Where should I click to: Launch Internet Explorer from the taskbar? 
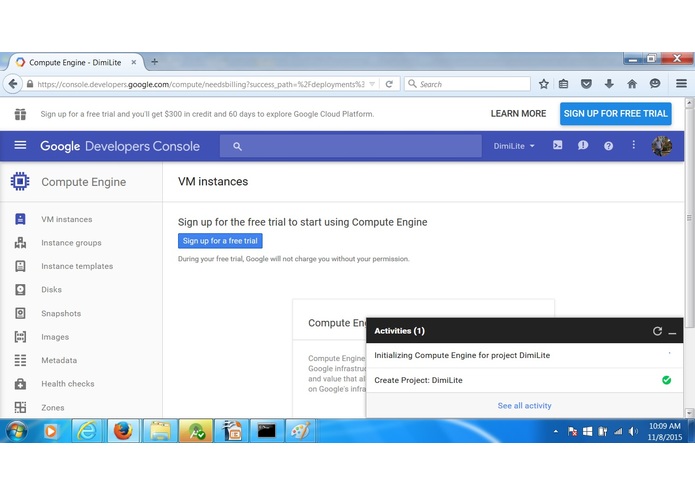pos(87,431)
